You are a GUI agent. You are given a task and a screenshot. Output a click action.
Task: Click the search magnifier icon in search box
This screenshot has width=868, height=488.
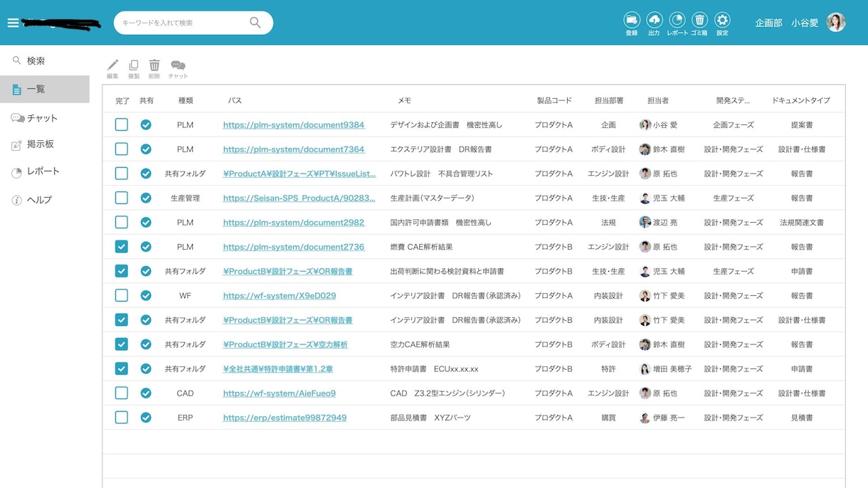255,23
